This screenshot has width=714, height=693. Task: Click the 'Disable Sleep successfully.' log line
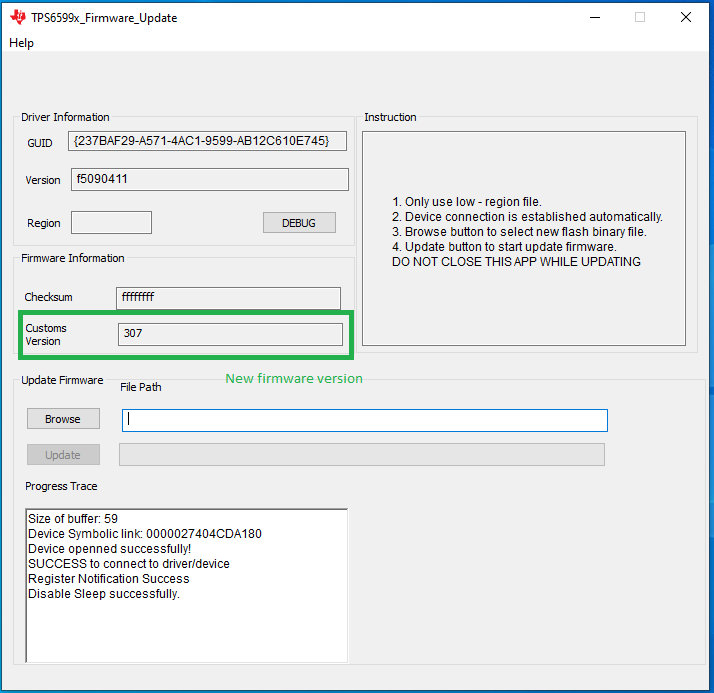(104, 594)
